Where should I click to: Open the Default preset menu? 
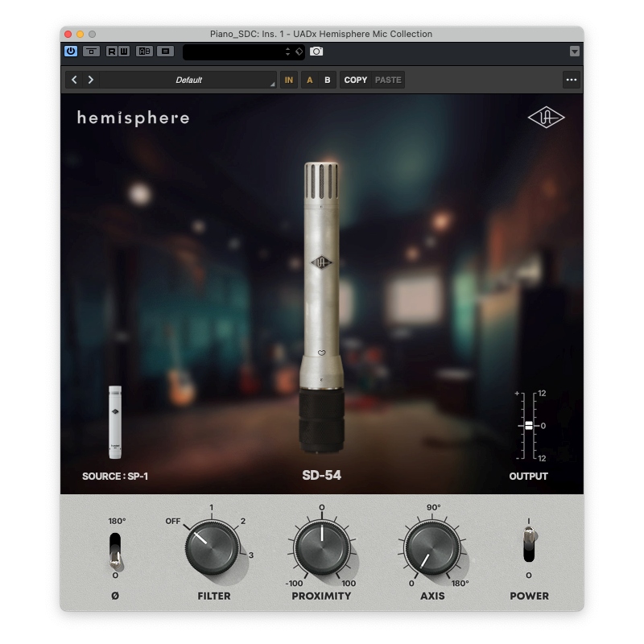pos(188,80)
